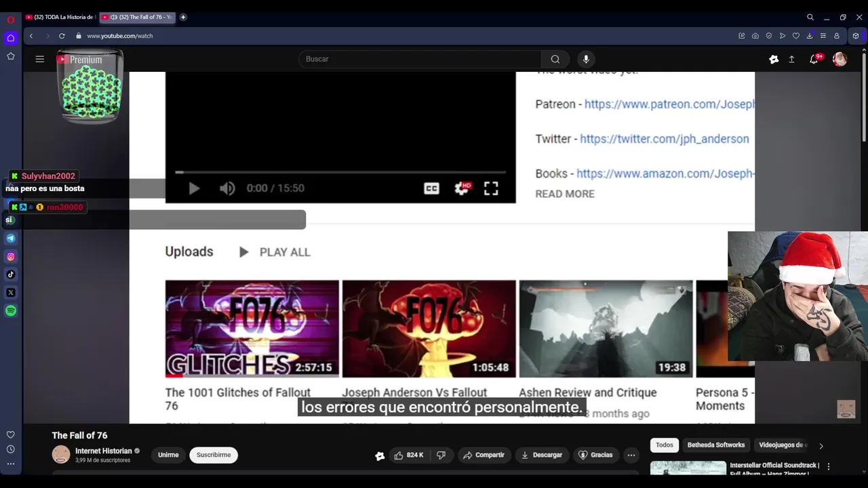868x488 pixels.
Task: Switch to TODA La Historia tab
Action: pos(60,17)
